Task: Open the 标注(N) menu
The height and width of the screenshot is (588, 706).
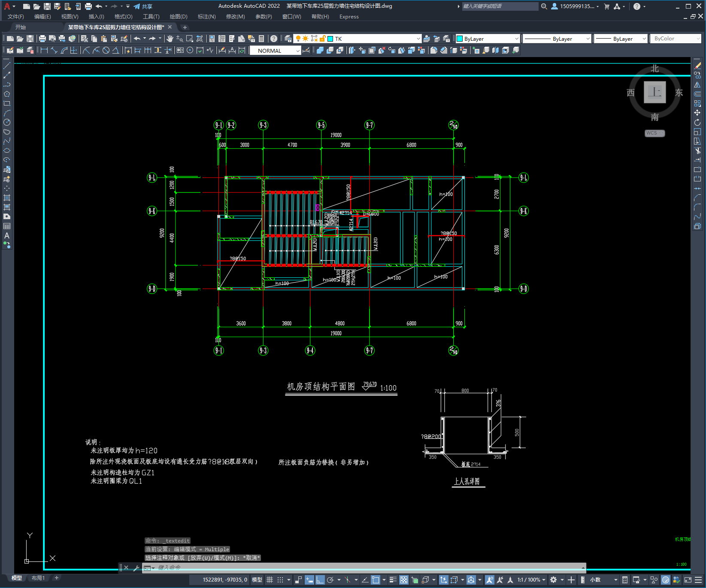Action: click(206, 17)
